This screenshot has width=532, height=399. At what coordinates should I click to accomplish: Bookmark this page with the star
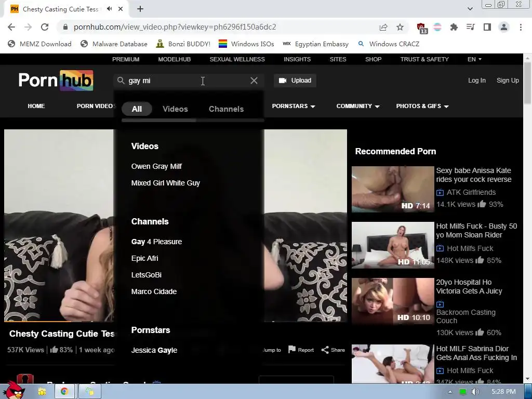pos(400,27)
